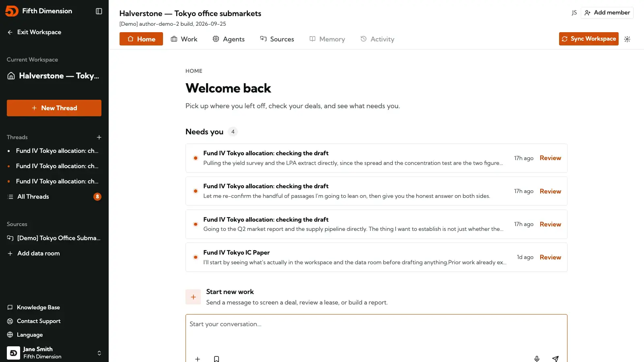Click the Fifth Dimension logo icon
Viewport: 644px width, 362px height.
tap(12, 11)
